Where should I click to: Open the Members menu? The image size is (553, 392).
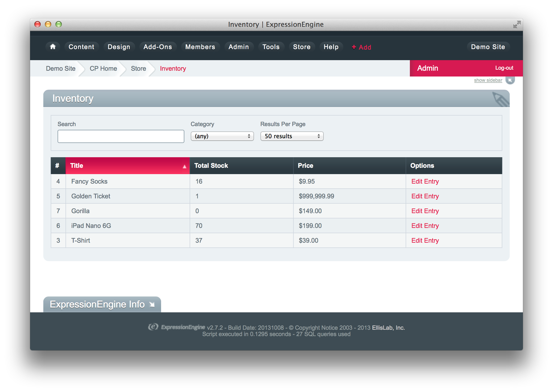200,47
